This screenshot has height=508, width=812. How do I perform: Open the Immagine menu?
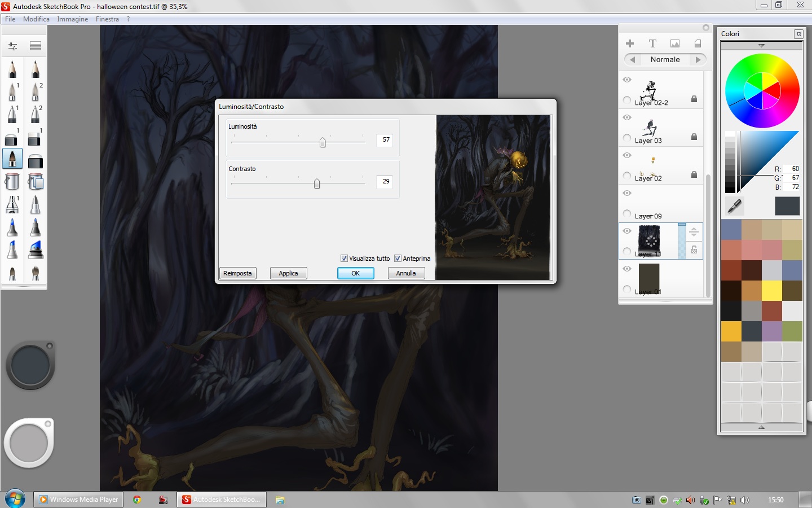(x=73, y=19)
